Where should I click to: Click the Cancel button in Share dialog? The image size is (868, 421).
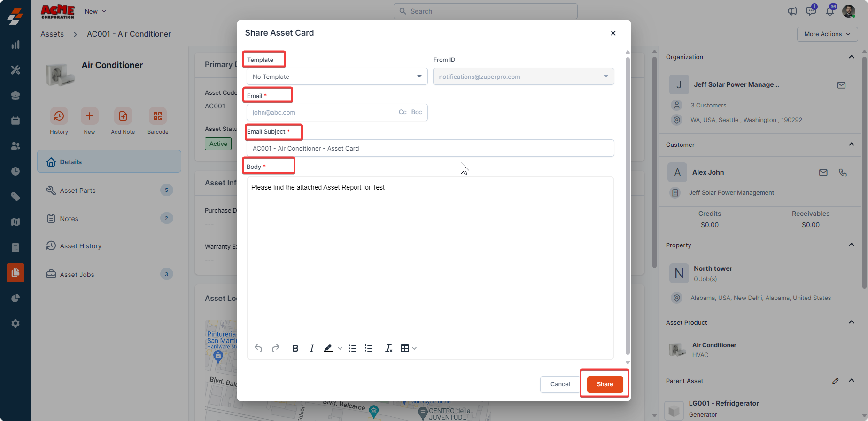[x=560, y=384]
